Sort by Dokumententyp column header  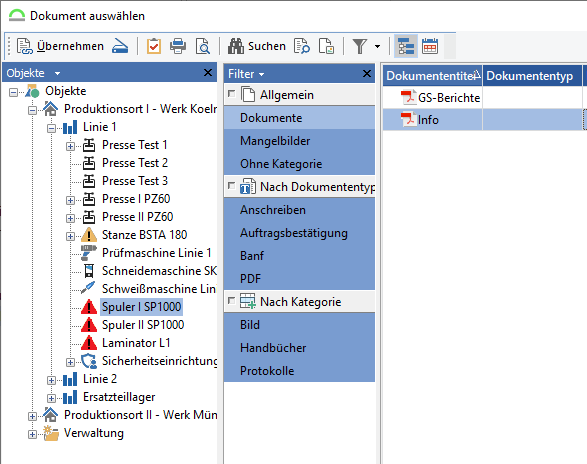[532, 76]
